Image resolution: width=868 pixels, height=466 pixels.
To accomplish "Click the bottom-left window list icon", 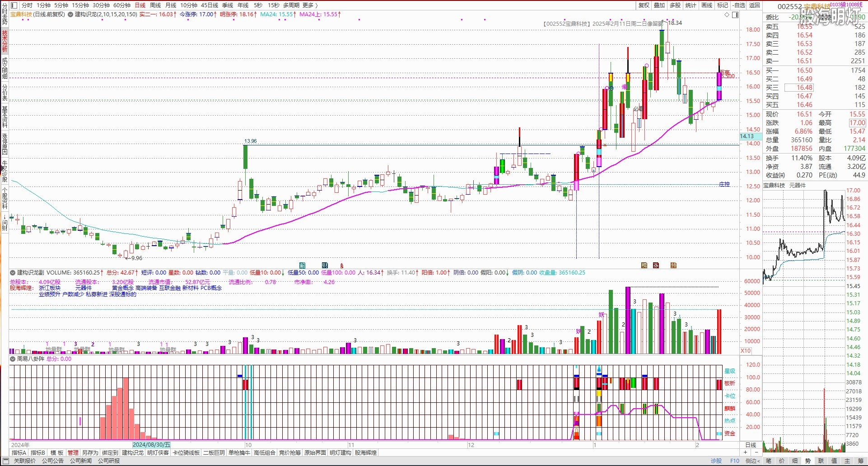I will 6,461.
